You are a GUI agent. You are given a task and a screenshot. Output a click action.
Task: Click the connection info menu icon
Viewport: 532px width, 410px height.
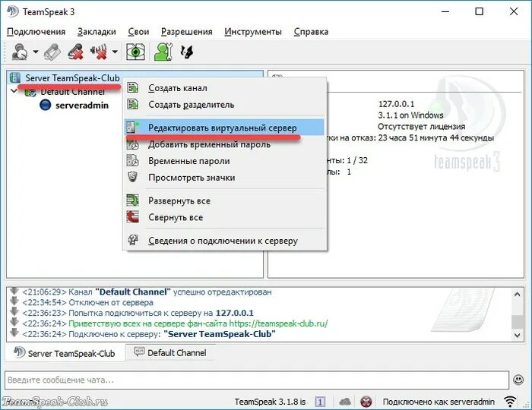point(133,240)
